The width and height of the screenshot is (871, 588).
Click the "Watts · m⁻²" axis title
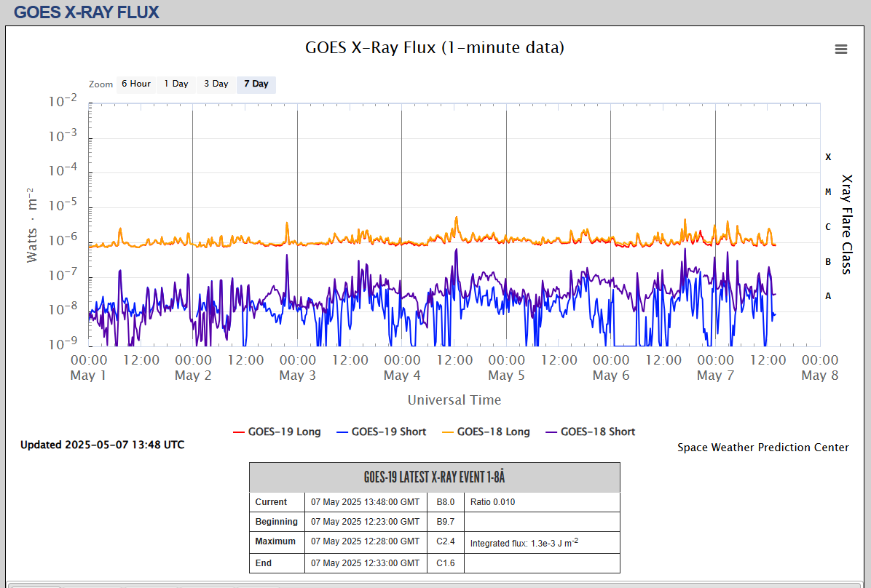coord(32,225)
